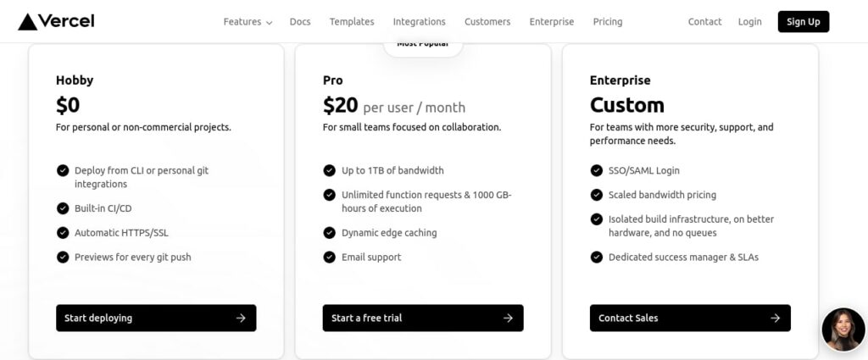
Task: Click the arrow icon on Start deploying
Action: (x=241, y=318)
